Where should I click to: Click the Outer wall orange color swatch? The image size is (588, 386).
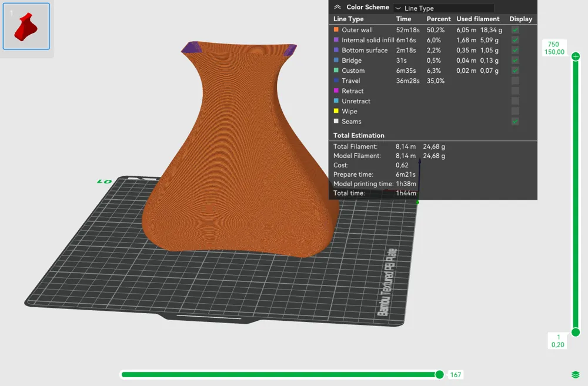tap(336, 29)
